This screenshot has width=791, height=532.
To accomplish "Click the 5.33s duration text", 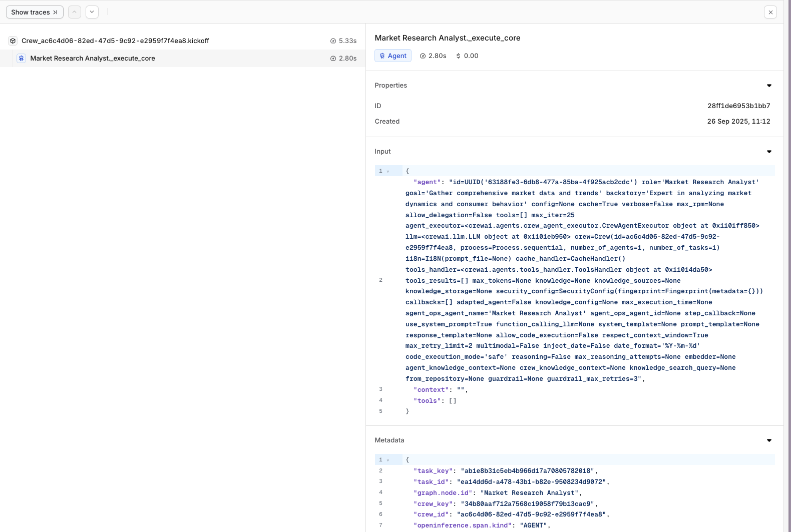I will pos(348,41).
